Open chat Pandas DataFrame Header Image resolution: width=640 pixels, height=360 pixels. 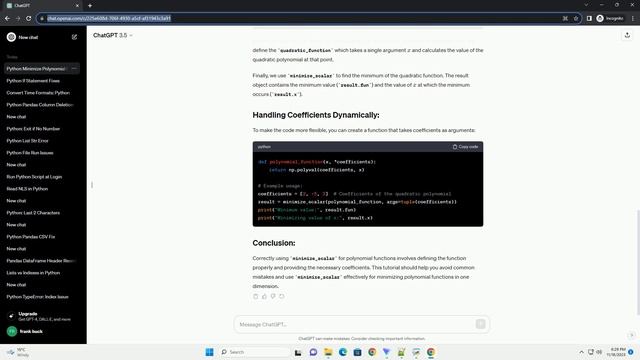40,260
